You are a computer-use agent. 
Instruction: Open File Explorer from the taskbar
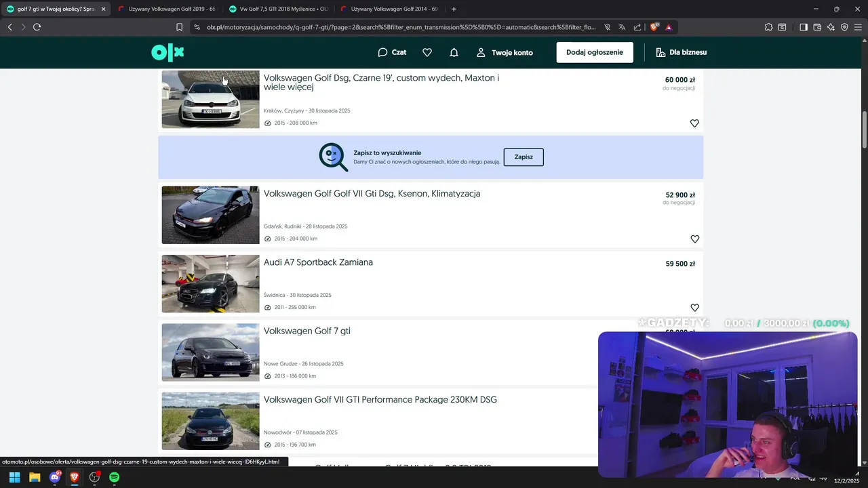point(35,477)
